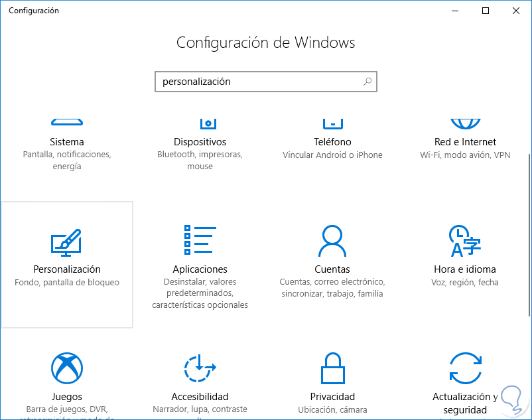Click 'Fondo, pantalla de bloqueo' description
The width and height of the screenshot is (532, 420).
66,283
